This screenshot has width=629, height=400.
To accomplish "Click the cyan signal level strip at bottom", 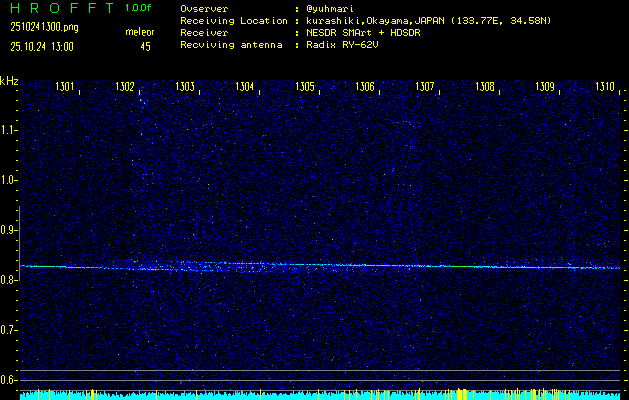I will [320, 395].
